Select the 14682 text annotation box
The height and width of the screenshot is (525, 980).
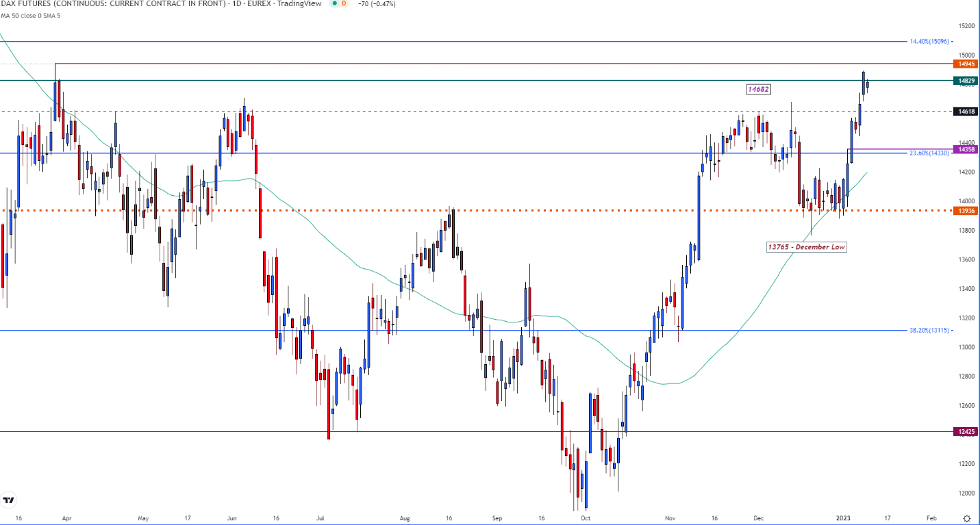coord(759,89)
